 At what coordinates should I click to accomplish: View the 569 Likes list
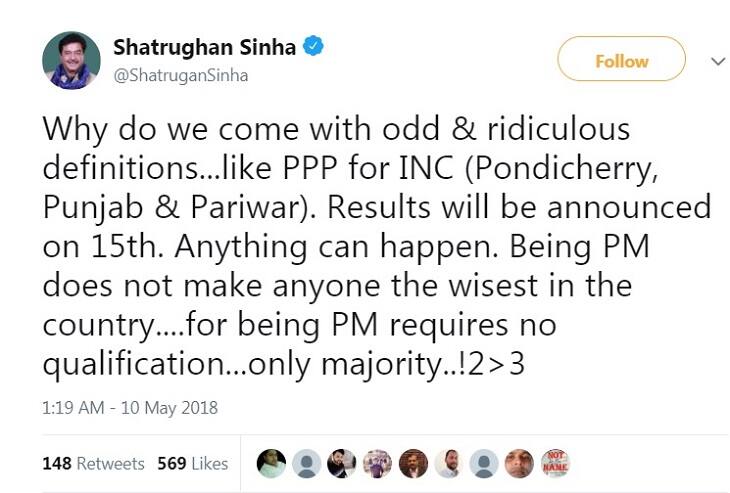pyautogui.click(x=192, y=463)
